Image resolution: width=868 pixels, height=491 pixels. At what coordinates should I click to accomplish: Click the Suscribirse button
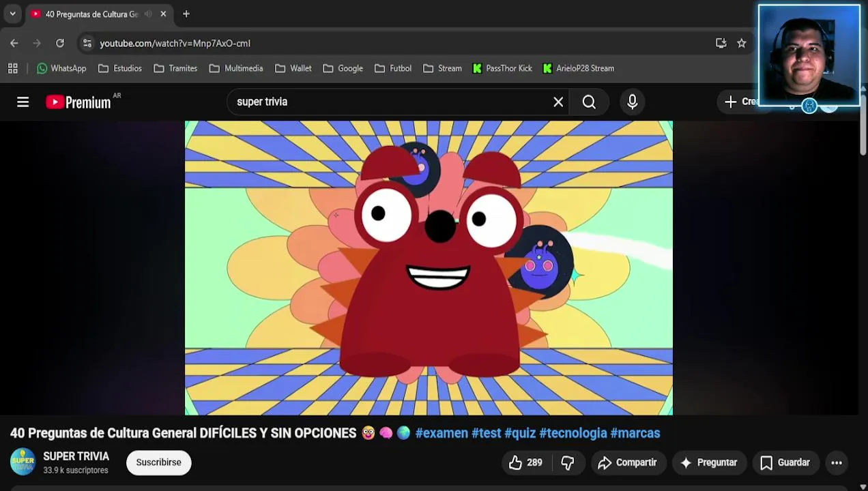pos(158,462)
